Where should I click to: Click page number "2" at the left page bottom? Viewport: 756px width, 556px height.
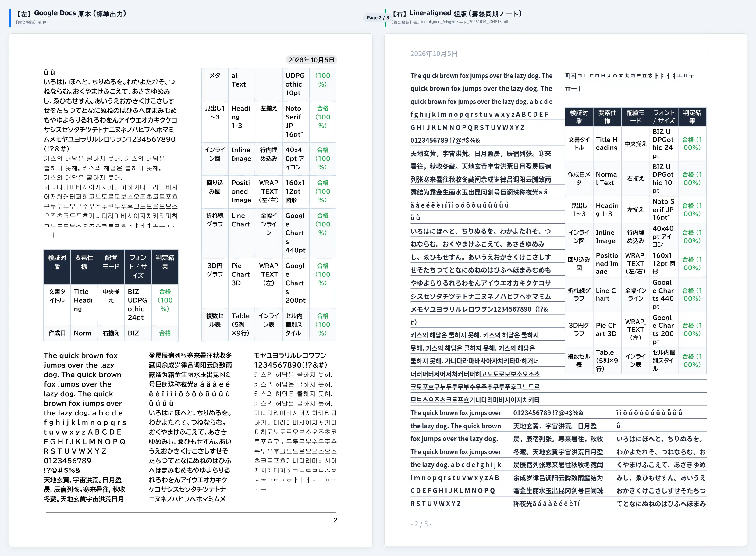[335, 520]
